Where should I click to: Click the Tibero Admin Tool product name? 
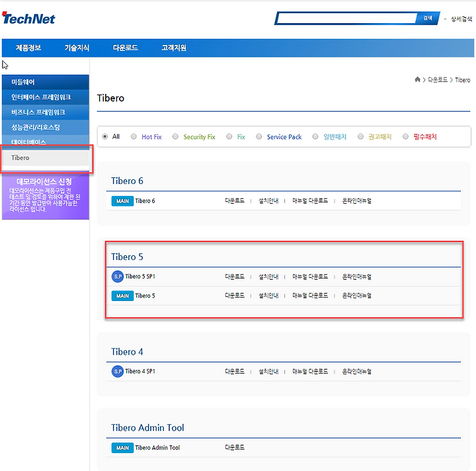157,448
